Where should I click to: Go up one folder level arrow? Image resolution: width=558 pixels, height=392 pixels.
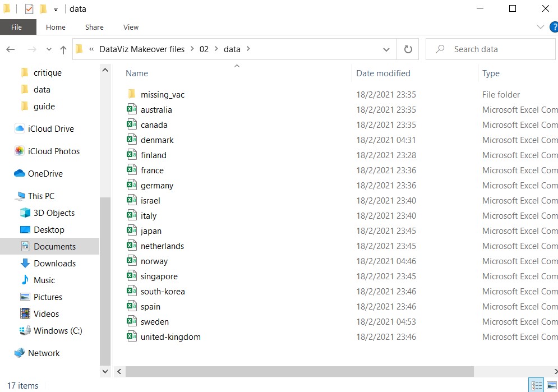tap(63, 50)
